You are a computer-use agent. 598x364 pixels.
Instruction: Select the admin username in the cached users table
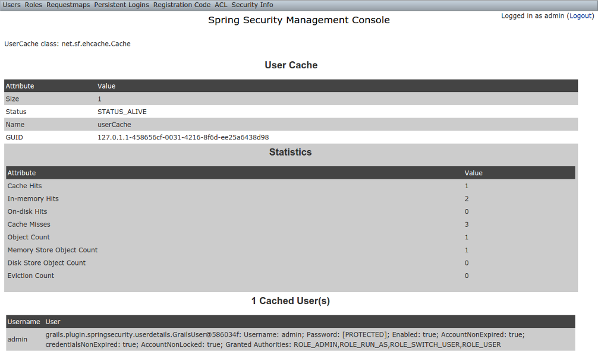pos(17,339)
